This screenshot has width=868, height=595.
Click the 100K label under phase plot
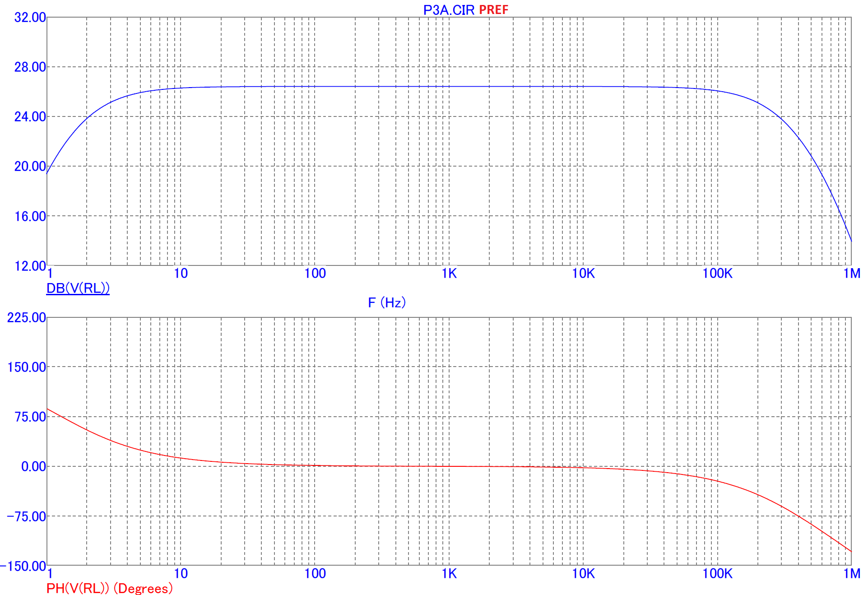717,574
